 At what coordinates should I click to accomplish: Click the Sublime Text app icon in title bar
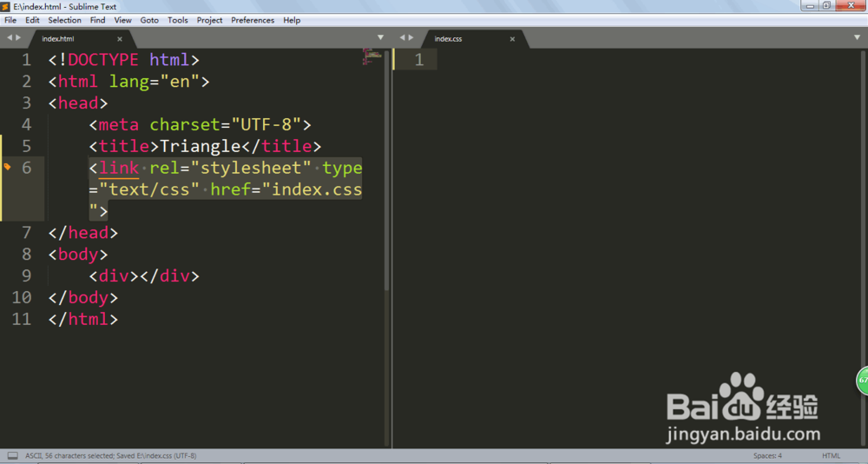point(5,7)
